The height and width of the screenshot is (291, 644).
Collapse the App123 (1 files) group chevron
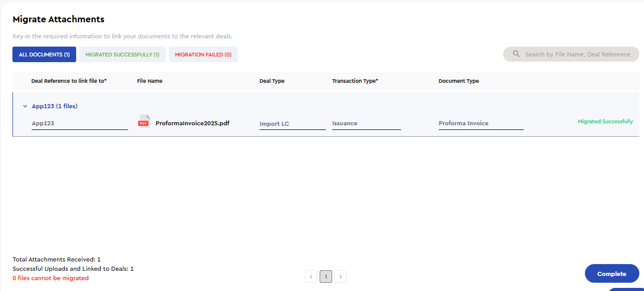pos(25,106)
